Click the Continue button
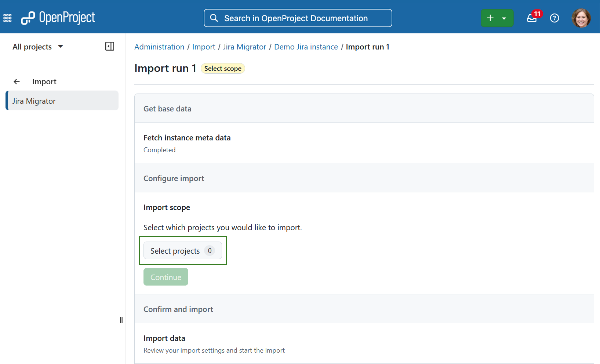Image resolution: width=600 pixels, height=364 pixels. tap(166, 277)
